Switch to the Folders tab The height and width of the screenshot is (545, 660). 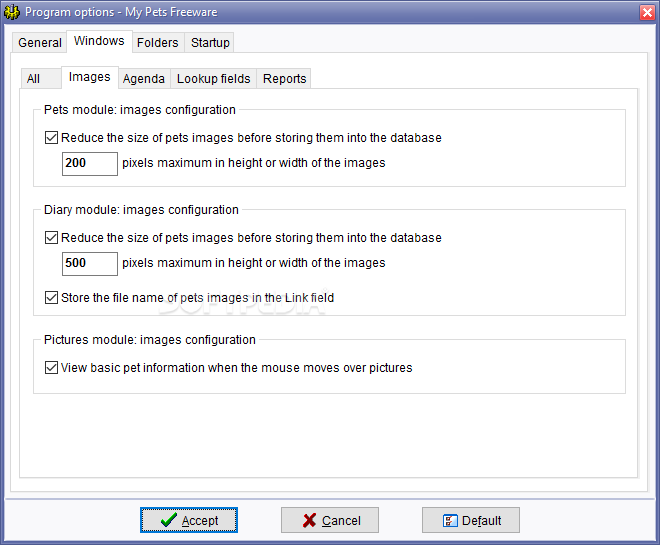[x=158, y=43]
